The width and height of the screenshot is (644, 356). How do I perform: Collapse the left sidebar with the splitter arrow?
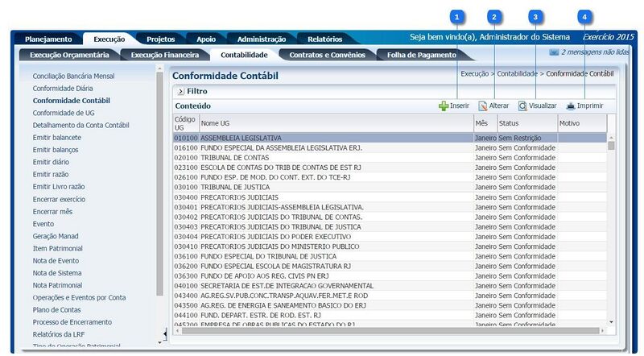tap(166, 333)
